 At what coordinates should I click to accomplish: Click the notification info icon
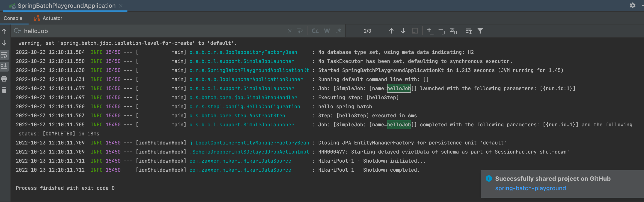488,178
